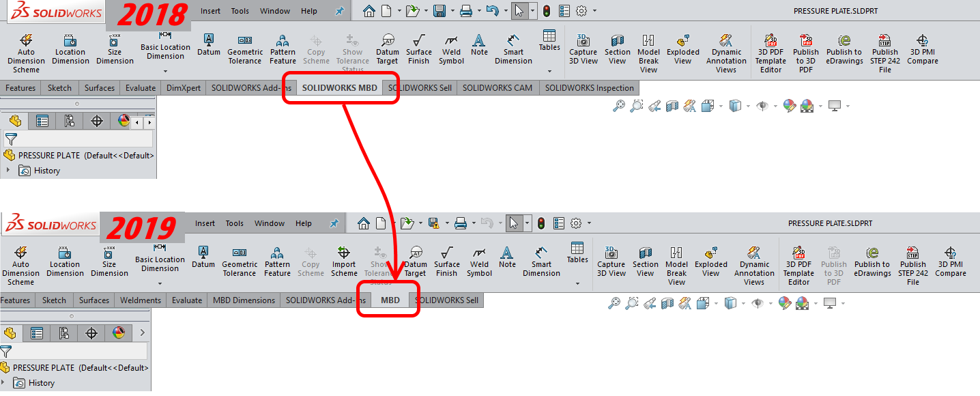Switch to Weldments tab in 2019
This screenshot has width=980, height=396.
point(141,300)
